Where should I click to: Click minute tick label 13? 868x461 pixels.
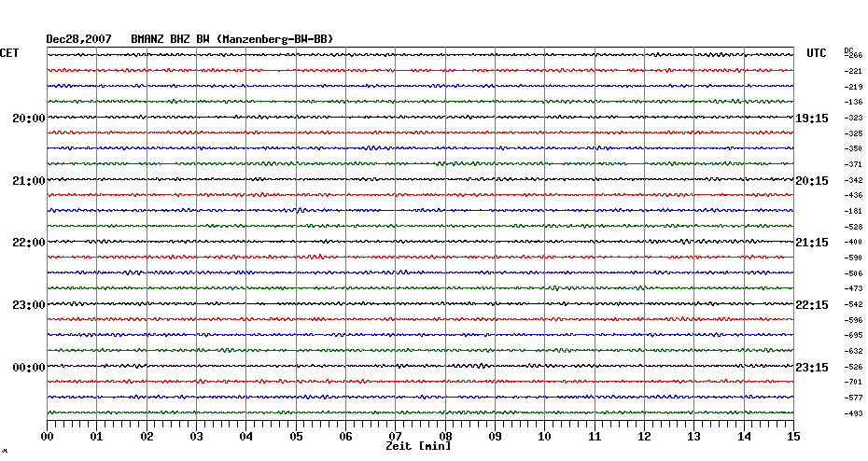(694, 437)
